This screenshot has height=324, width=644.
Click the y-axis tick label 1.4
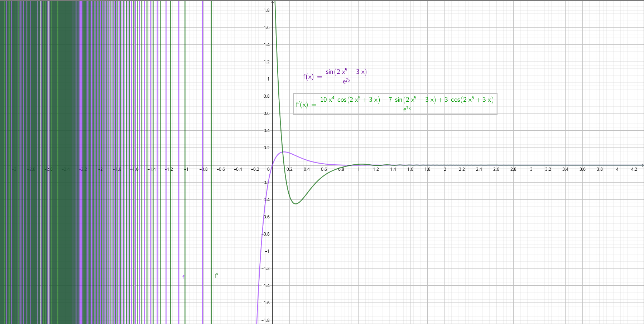click(266, 45)
